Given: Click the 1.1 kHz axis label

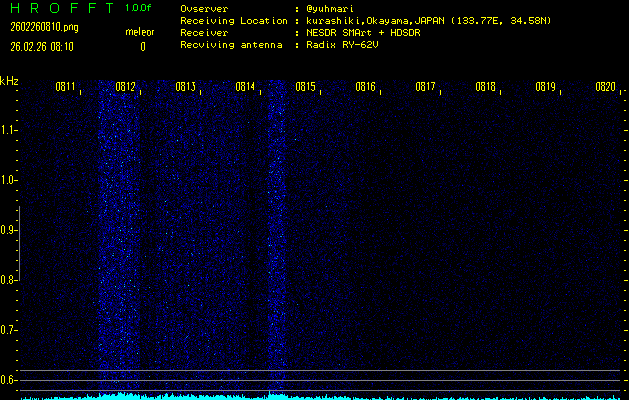Looking at the screenshot, I should point(9,130).
